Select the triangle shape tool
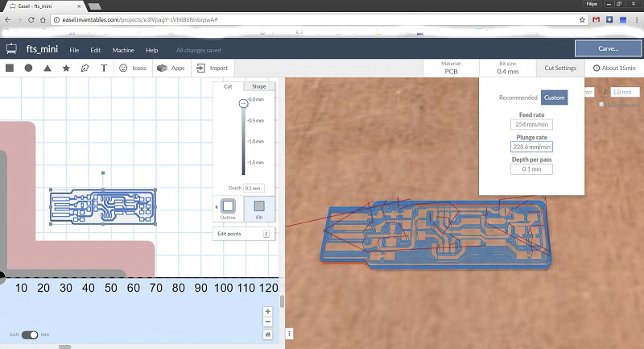The height and width of the screenshot is (349, 644). coord(47,68)
